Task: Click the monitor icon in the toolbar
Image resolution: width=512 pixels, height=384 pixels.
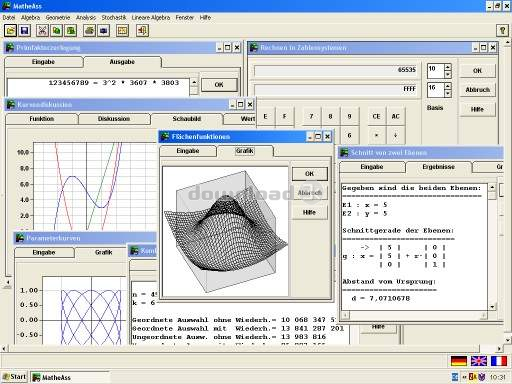Action: click(x=103, y=31)
